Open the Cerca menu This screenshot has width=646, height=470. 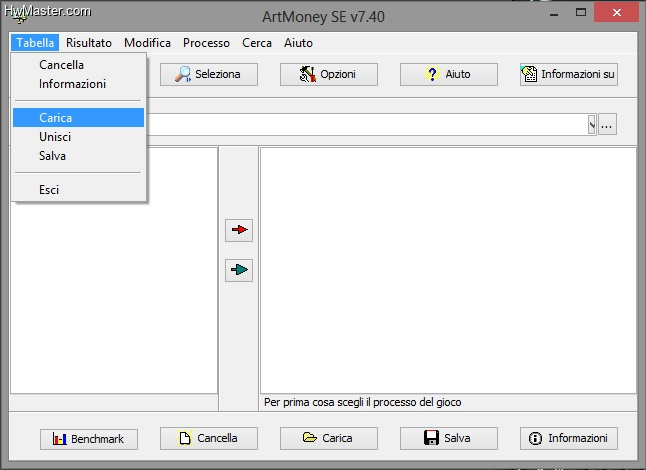[x=257, y=43]
